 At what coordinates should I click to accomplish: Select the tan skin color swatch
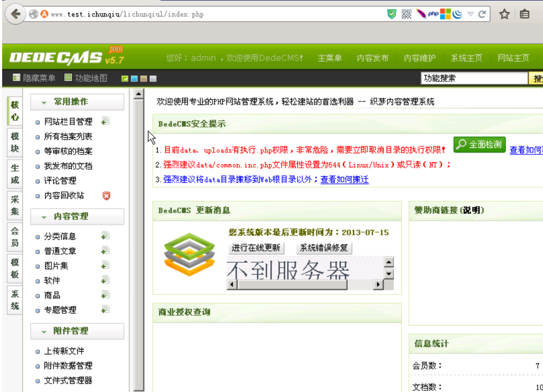tap(144, 79)
